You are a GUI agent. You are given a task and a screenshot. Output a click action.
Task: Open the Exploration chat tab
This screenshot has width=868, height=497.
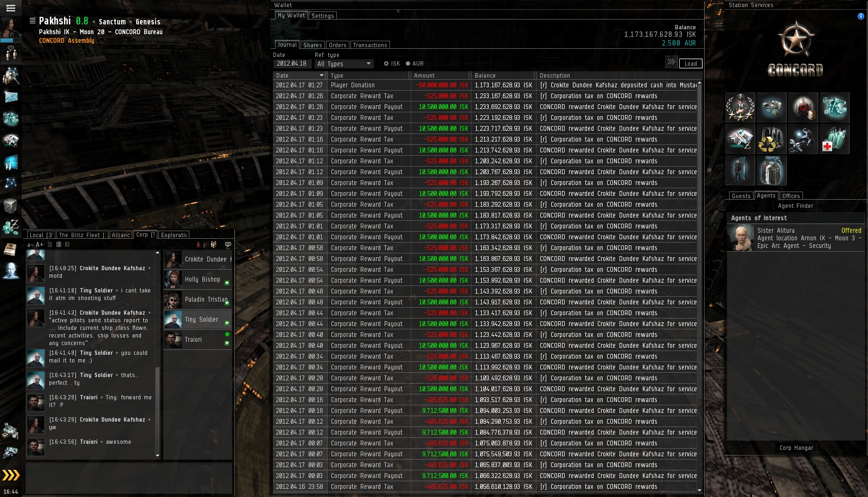174,235
